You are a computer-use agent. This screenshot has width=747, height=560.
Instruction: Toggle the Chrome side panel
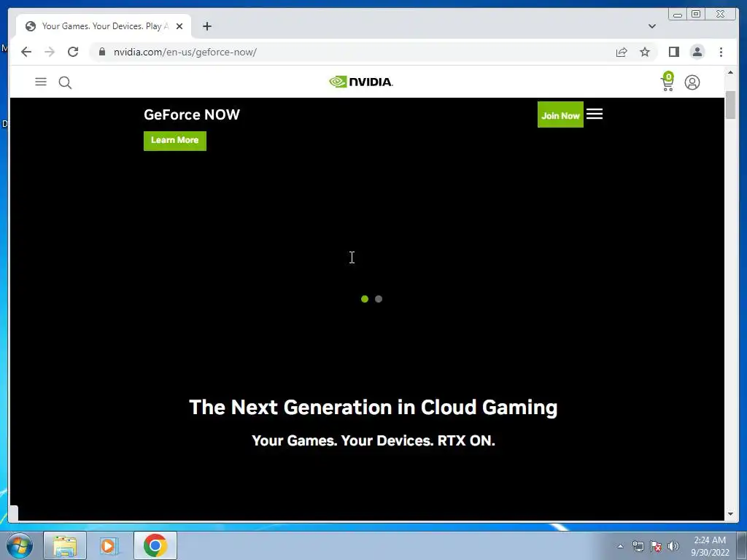673,52
